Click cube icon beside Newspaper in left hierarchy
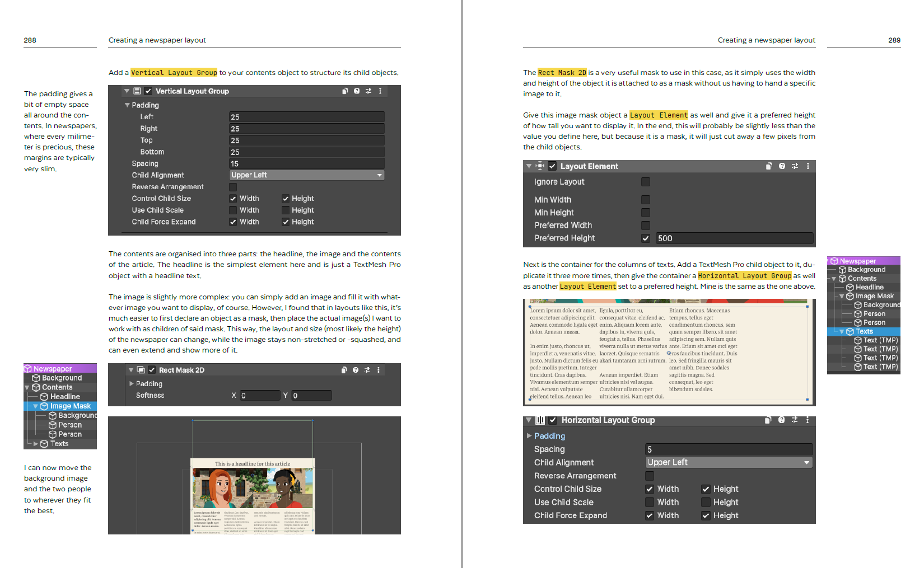 28,369
